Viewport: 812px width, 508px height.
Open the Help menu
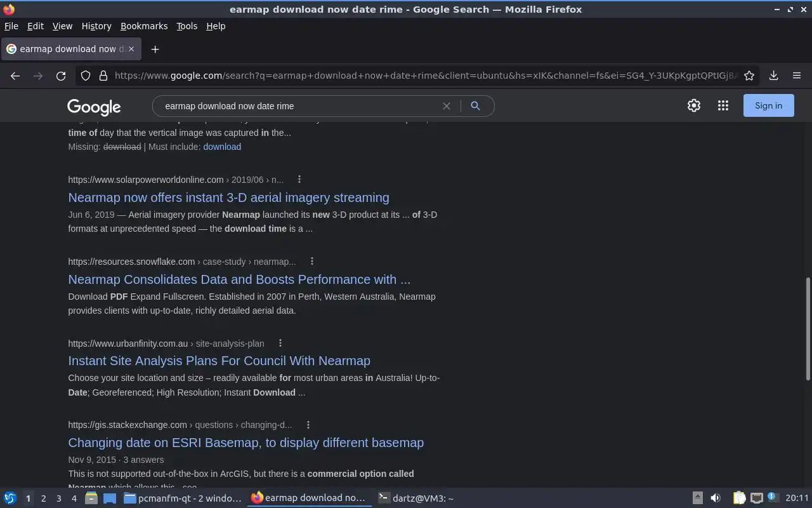coord(216,26)
